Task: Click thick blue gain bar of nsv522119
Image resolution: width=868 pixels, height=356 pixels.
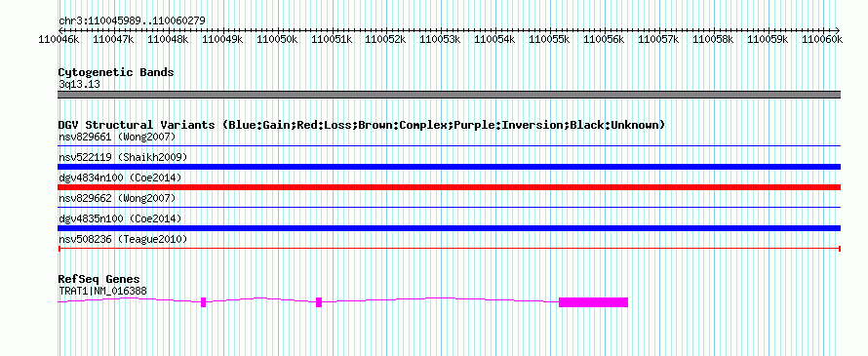Action: pyautogui.click(x=449, y=167)
